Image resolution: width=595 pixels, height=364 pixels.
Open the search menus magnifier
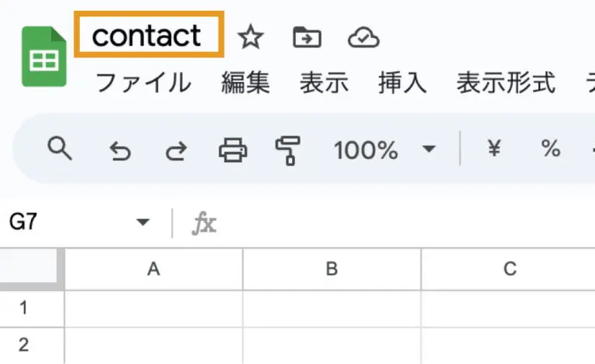pos(60,148)
